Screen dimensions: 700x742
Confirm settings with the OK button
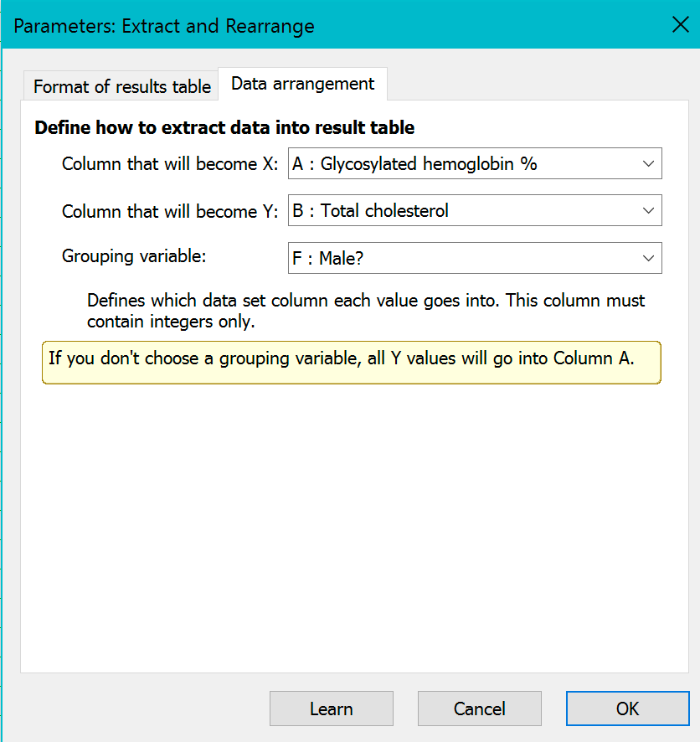click(x=627, y=709)
